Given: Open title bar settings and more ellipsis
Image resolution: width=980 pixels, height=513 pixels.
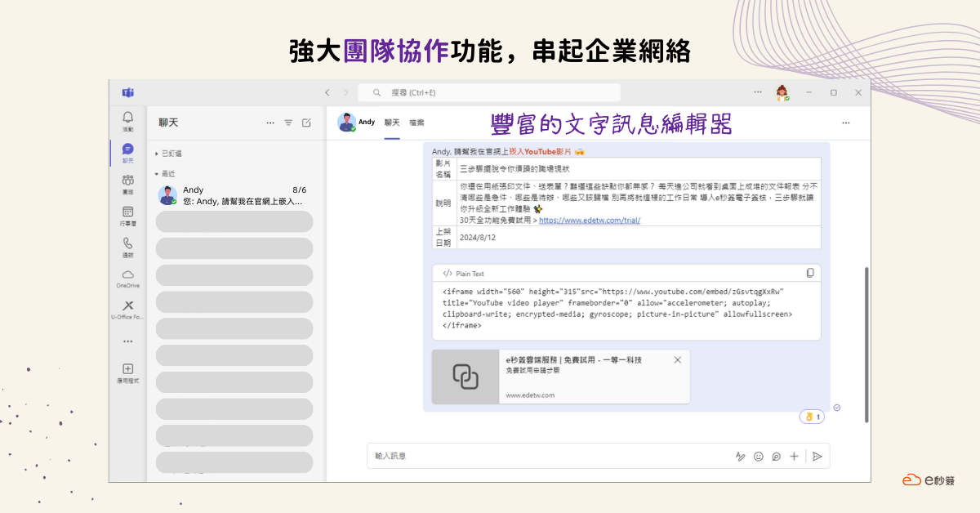Looking at the screenshot, I should 758,92.
